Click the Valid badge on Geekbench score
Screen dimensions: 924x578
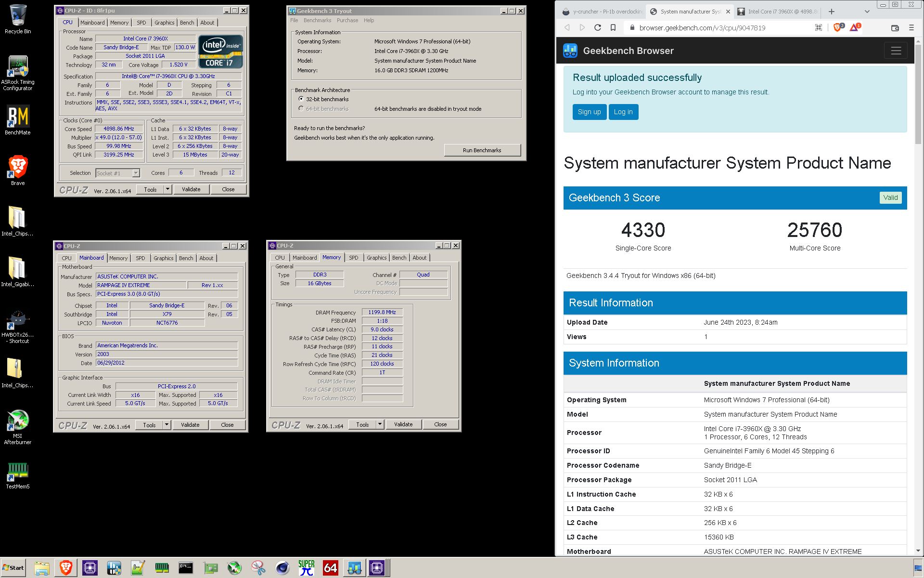(890, 197)
